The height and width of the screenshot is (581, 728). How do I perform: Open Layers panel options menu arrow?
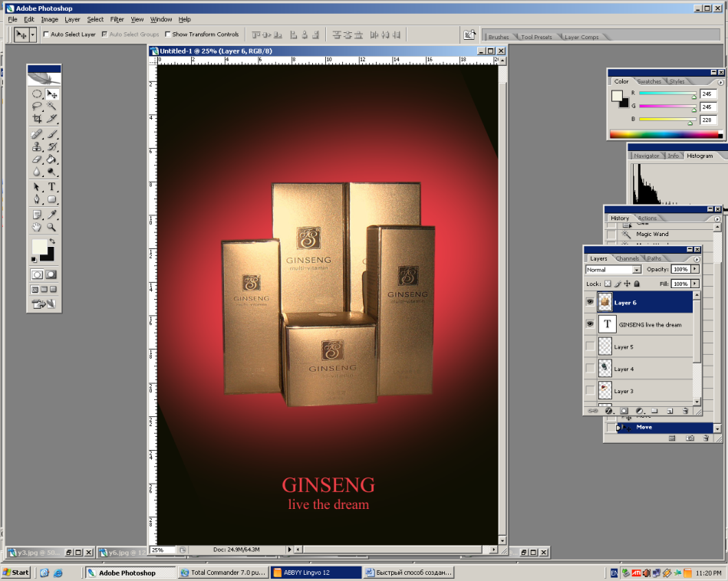point(697,259)
